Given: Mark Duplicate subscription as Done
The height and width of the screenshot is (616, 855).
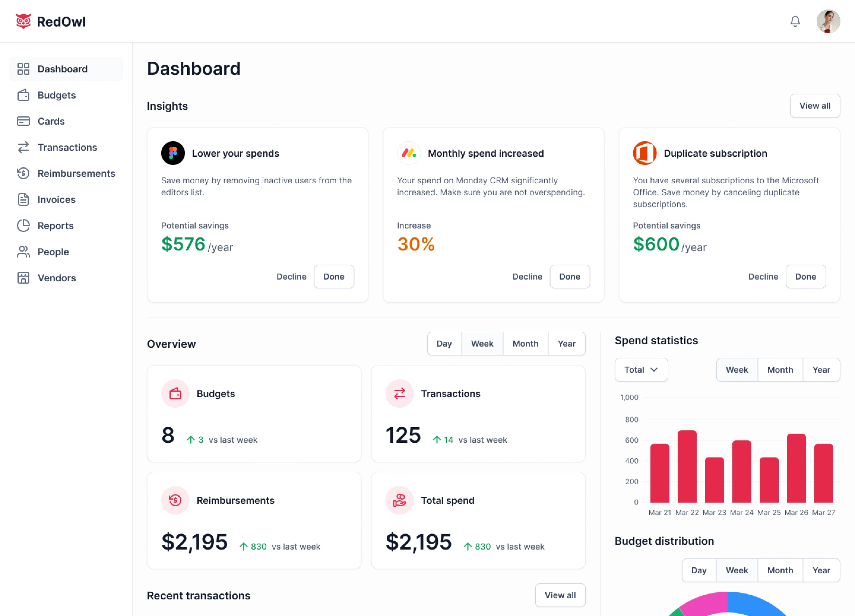Looking at the screenshot, I should point(806,277).
